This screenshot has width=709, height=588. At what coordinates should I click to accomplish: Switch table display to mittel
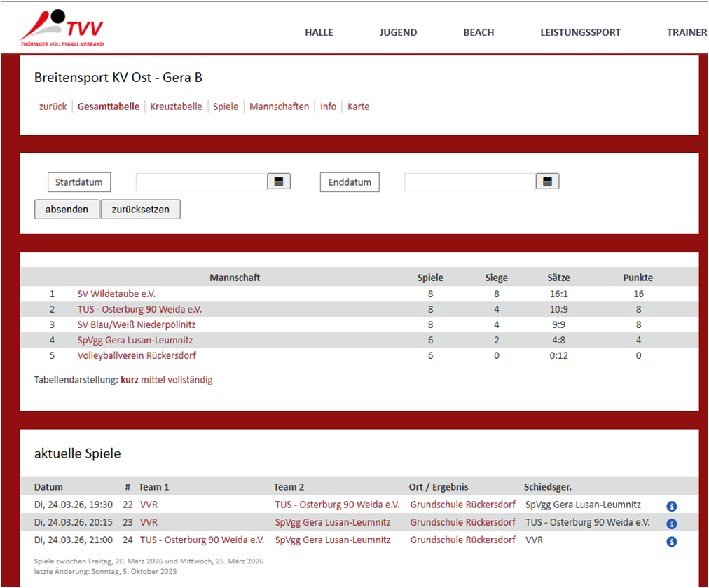tap(153, 380)
